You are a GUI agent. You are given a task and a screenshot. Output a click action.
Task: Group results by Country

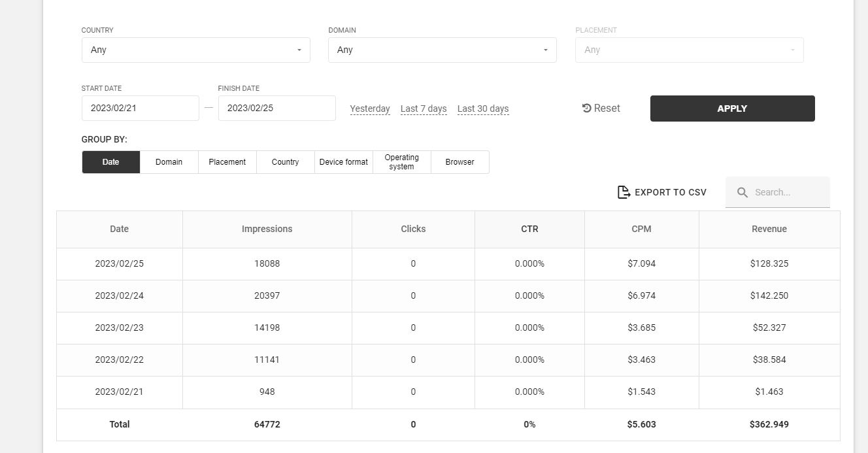pos(285,162)
